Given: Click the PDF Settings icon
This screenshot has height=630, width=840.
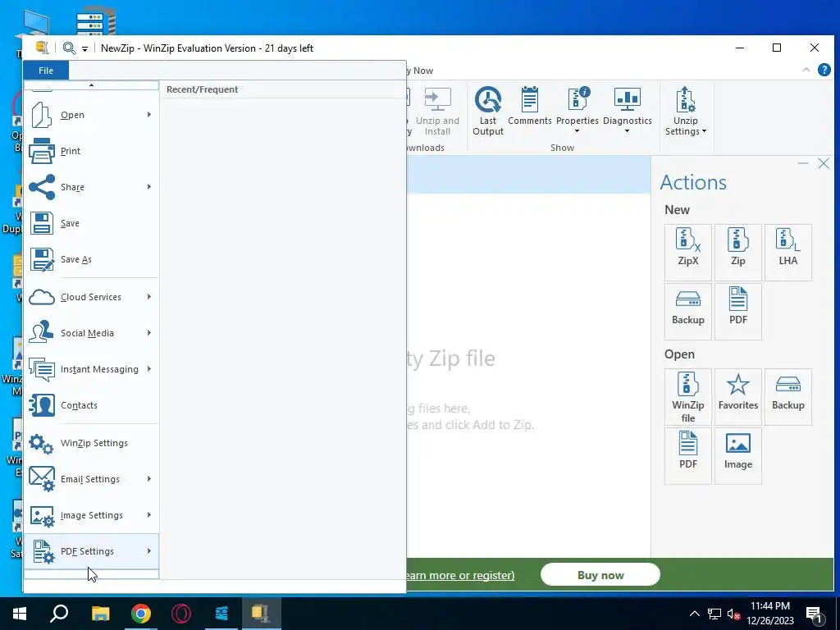Looking at the screenshot, I should point(43,551).
